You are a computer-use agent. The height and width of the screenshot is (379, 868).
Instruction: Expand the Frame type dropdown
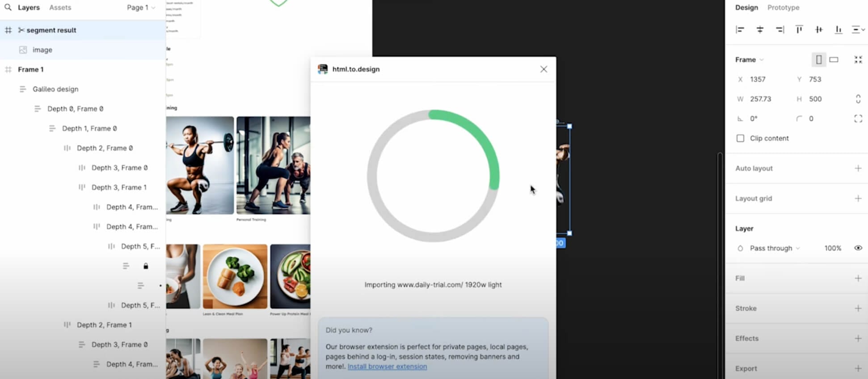(750, 59)
